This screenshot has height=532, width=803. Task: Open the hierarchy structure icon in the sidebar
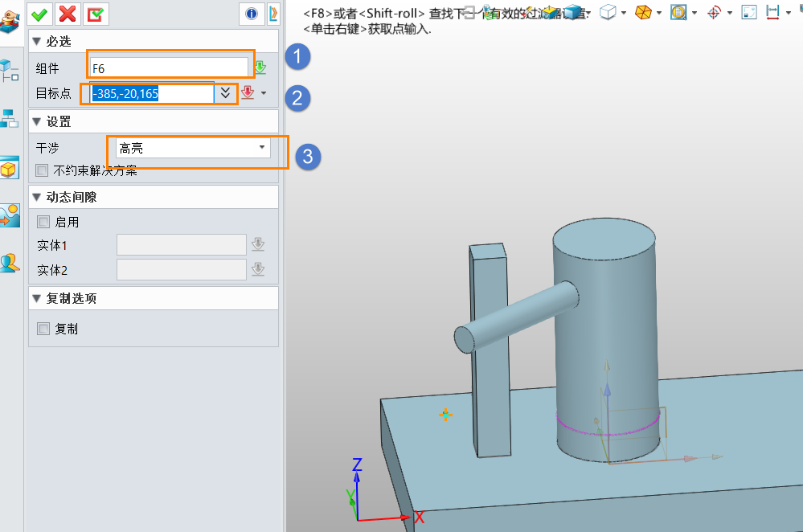9,118
